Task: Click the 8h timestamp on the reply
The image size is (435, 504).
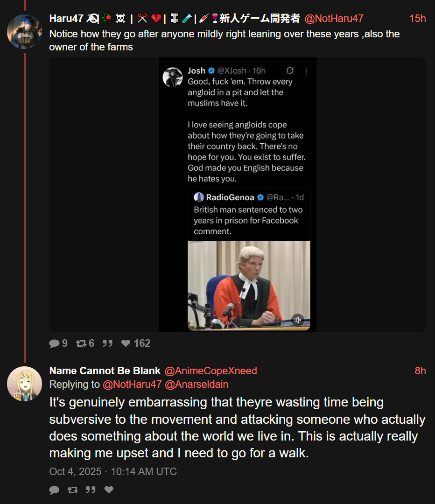Action: pyautogui.click(x=420, y=371)
